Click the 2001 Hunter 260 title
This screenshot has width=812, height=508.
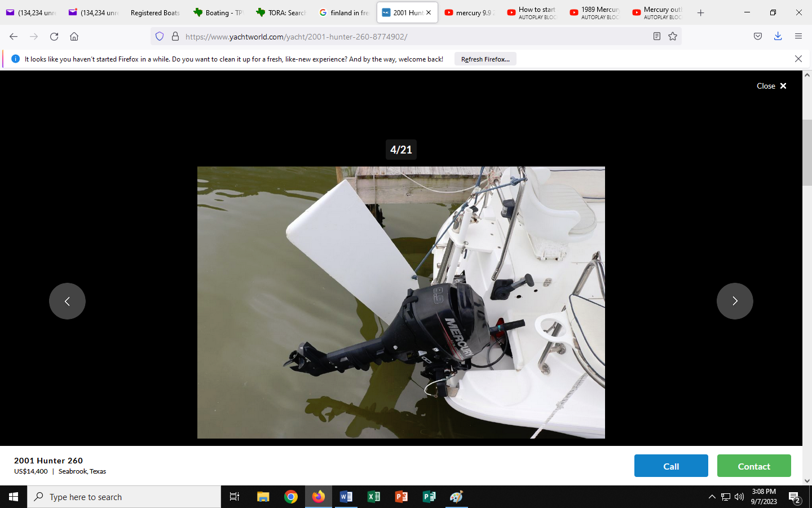coord(48,461)
